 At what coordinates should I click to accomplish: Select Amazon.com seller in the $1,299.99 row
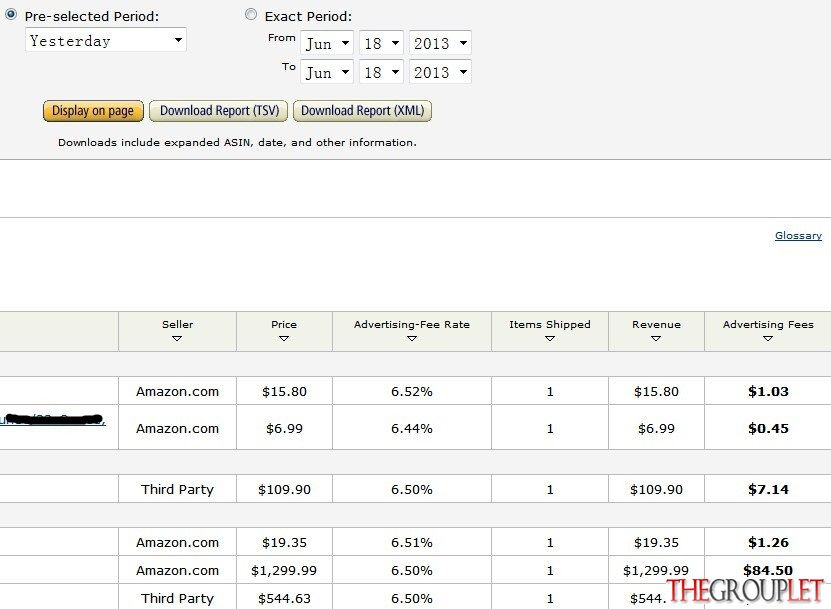click(x=177, y=570)
